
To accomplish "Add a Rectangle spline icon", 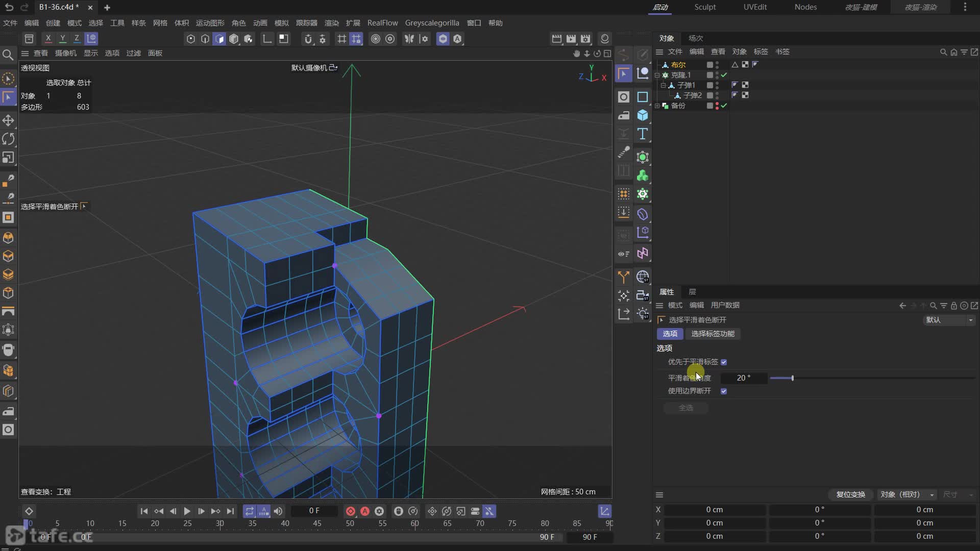I will tap(643, 97).
